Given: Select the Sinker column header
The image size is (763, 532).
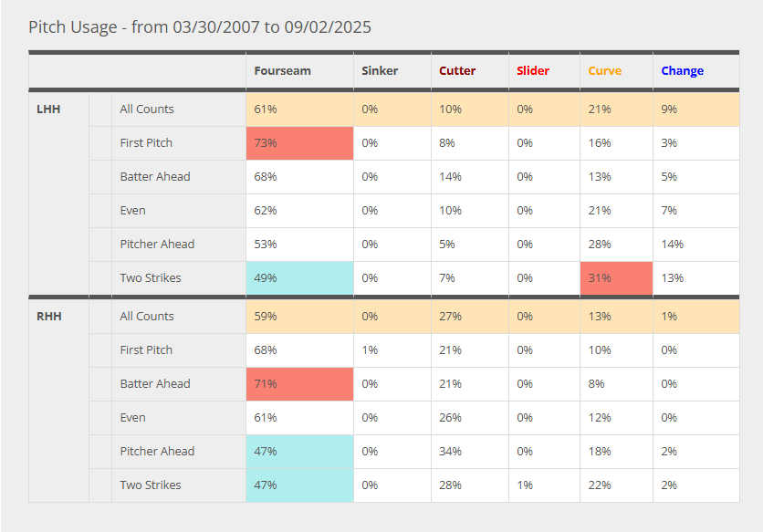Looking at the screenshot, I should tap(379, 70).
